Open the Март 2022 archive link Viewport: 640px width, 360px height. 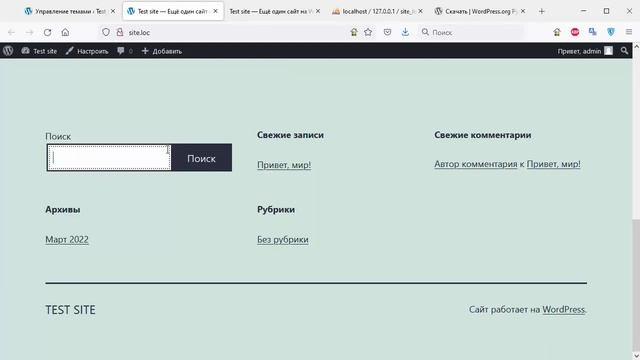coord(67,240)
